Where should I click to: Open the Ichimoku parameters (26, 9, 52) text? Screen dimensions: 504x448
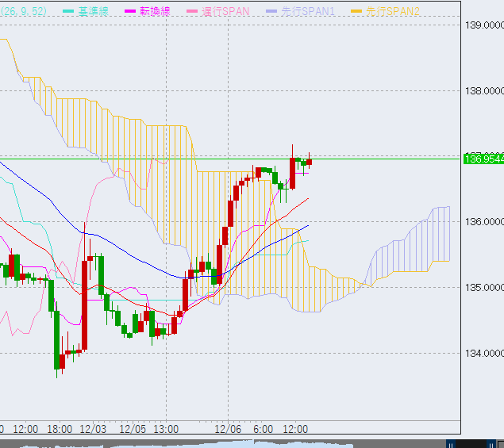click(x=24, y=12)
